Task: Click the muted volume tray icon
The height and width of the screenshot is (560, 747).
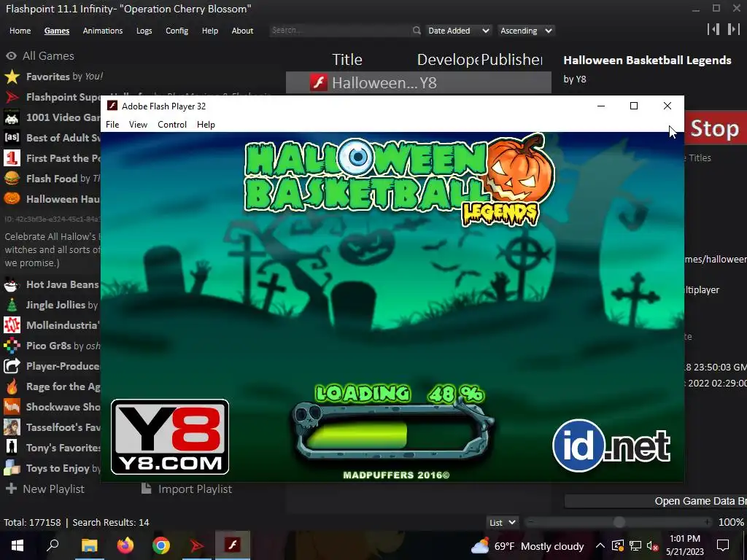Action: (x=653, y=545)
